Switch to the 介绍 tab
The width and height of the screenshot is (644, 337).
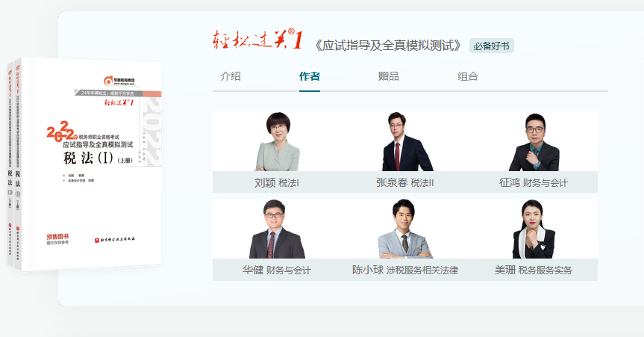(x=231, y=76)
